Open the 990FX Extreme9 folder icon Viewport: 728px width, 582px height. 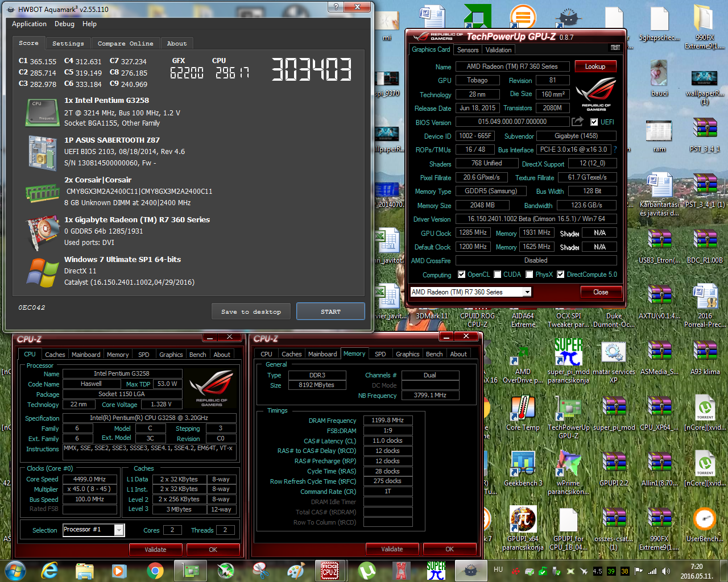(x=705, y=26)
